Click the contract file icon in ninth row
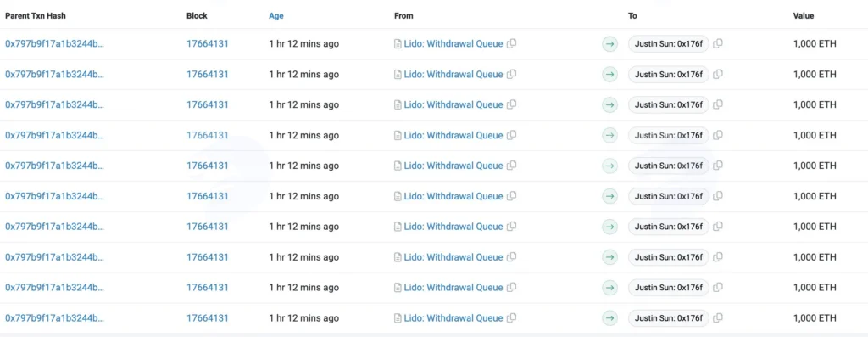 (398, 288)
